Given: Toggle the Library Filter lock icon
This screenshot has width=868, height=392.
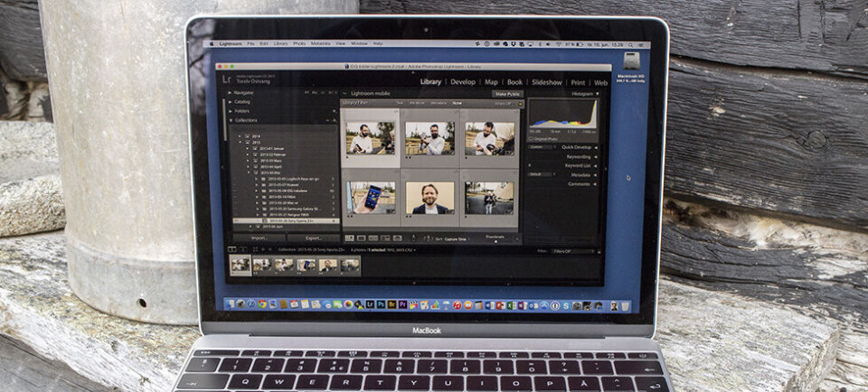Looking at the screenshot, I should pyautogui.click(x=521, y=103).
